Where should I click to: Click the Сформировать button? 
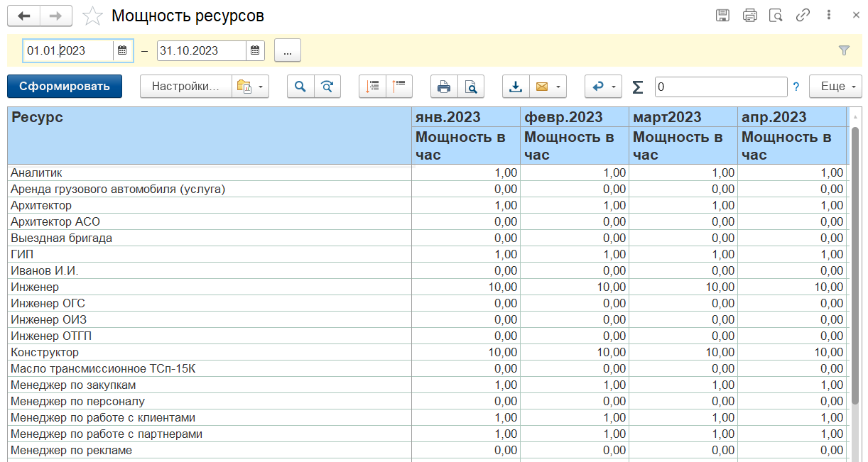pos(65,87)
